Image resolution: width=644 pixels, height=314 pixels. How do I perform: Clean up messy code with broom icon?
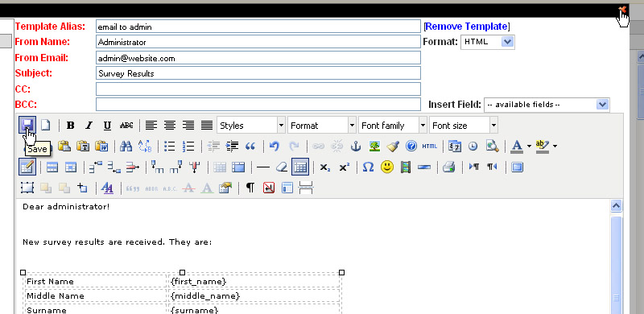393,146
